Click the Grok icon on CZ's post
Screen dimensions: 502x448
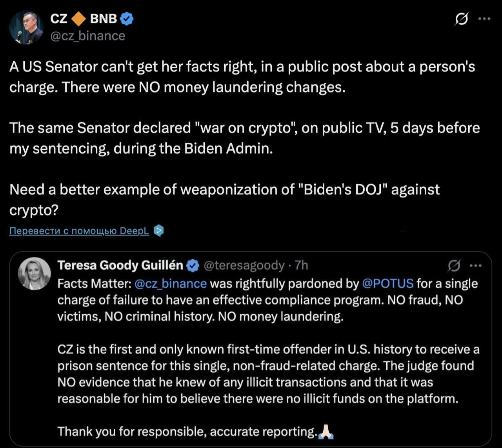click(462, 19)
